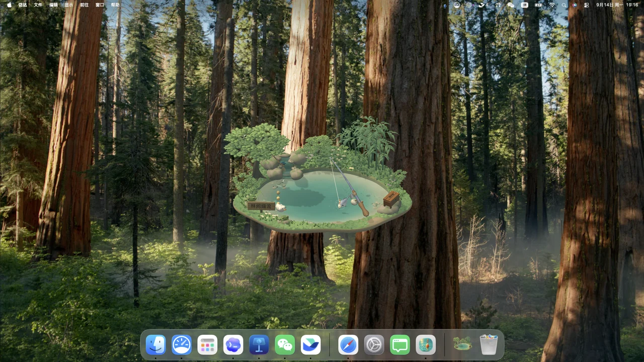This screenshot has width=644, height=362.
Task: Click the minimized pond thumbnail in Dock
Action: (462, 344)
